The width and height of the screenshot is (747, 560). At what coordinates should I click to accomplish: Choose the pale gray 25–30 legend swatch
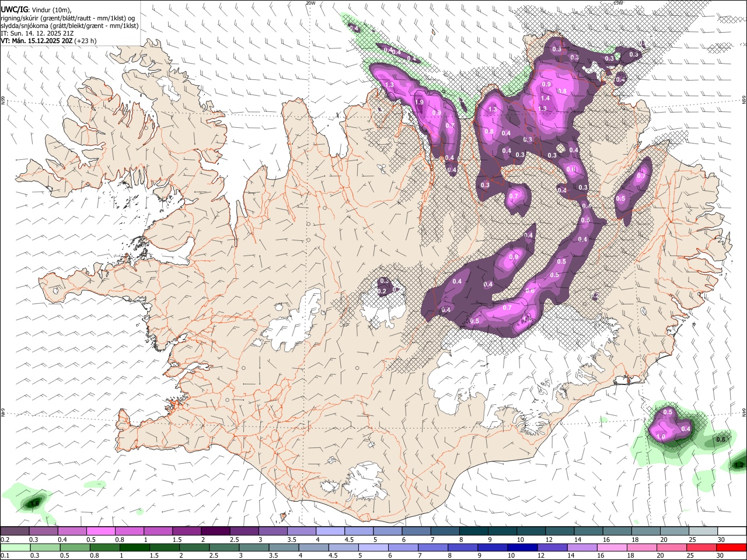pyautogui.click(x=703, y=531)
